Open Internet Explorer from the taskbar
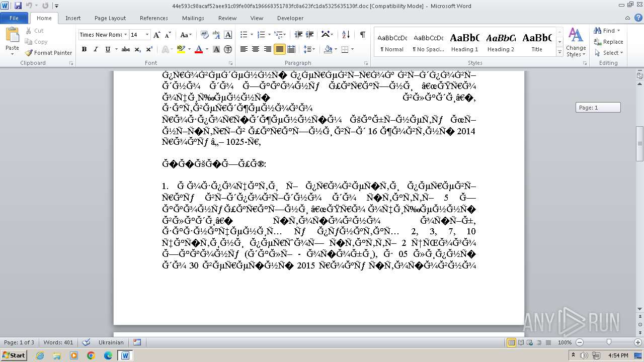This screenshot has width=644, height=362. click(40, 355)
